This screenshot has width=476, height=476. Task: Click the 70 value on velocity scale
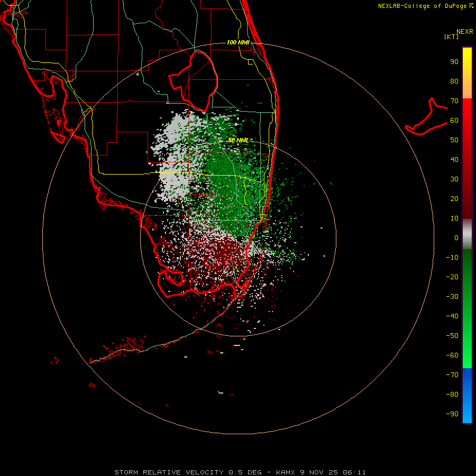tap(454, 101)
